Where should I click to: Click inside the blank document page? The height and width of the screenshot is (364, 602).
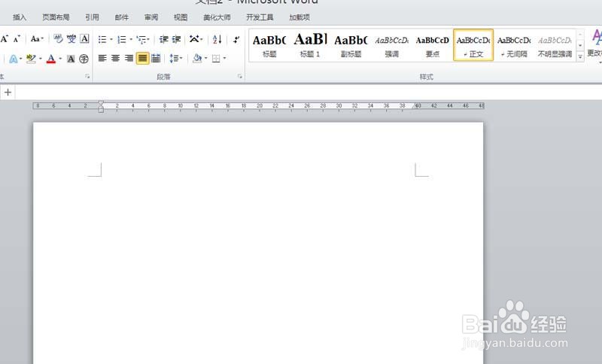[x=258, y=243]
